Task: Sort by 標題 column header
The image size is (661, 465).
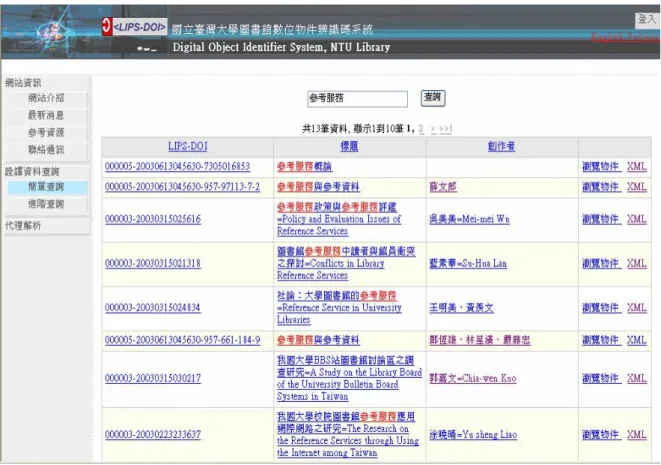Action: [x=349, y=146]
